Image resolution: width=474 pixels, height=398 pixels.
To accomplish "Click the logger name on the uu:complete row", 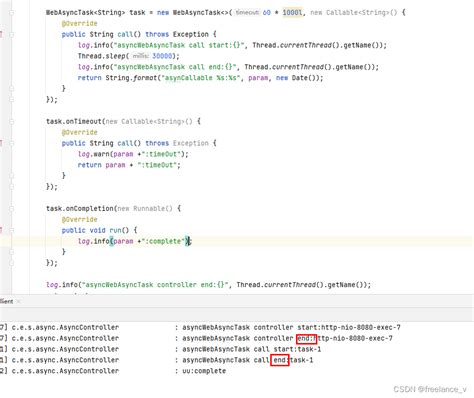I will pos(65,371).
